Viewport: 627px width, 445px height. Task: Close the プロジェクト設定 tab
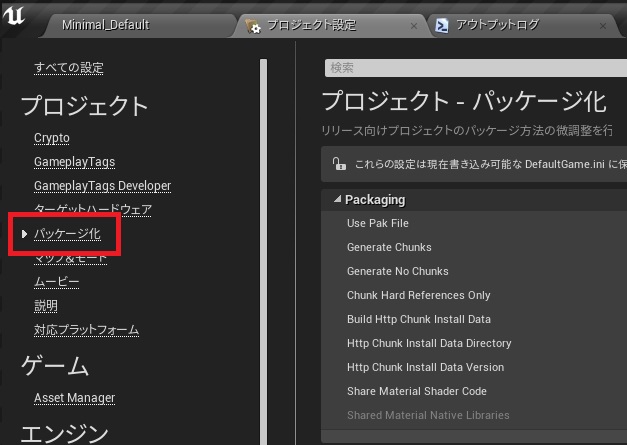(x=414, y=26)
